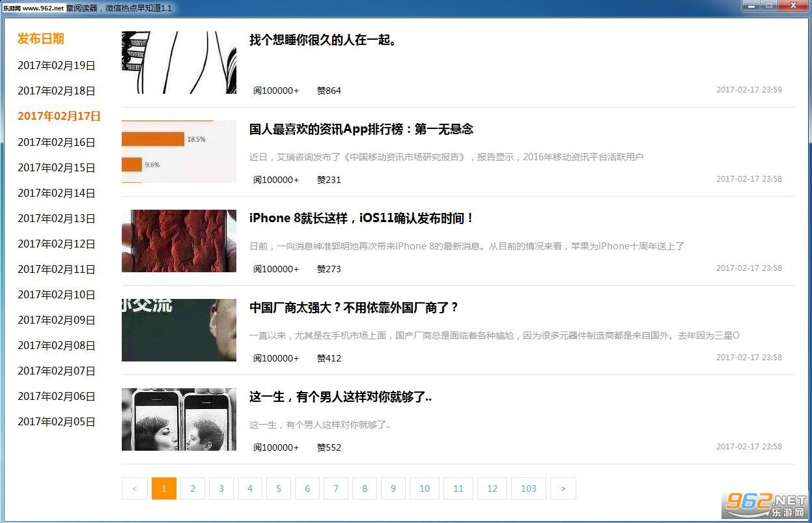Go to page 6

tap(307, 488)
